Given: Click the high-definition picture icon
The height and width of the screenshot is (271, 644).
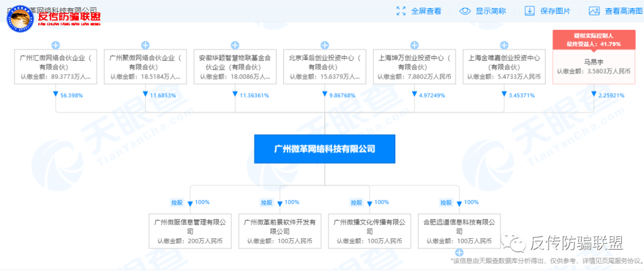Looking at the screenshot, I should click(595, 11).
